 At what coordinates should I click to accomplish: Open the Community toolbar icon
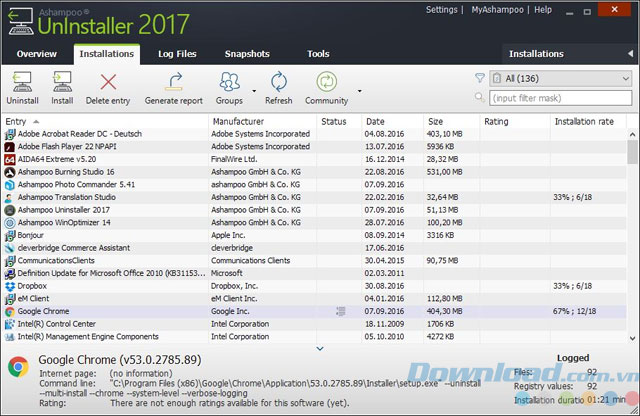pyautogui.click(x=327, y=82)
